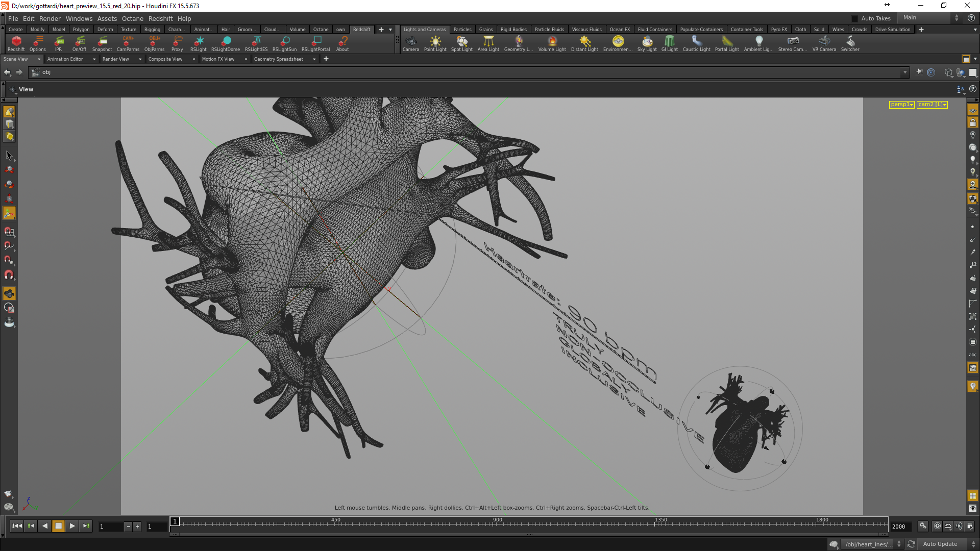The height and width of the screenshot is (551, 980).
Task: Click the Redshift IPR icon
Action: pyautogui.click(x=59, y=43)
